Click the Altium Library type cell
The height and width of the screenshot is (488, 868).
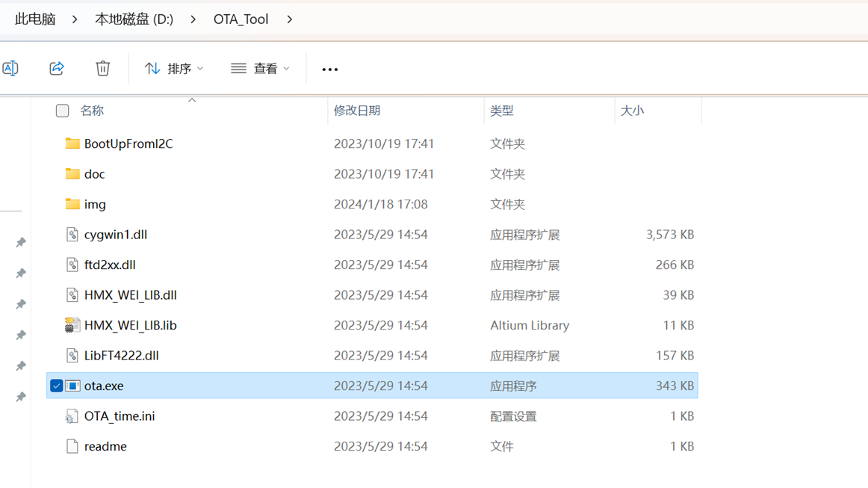pos(530,325)
